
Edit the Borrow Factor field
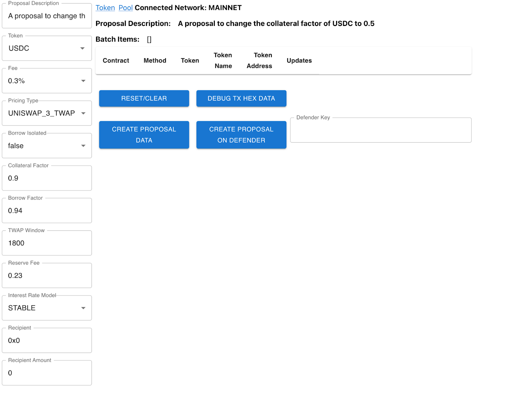tap(47, 211)
